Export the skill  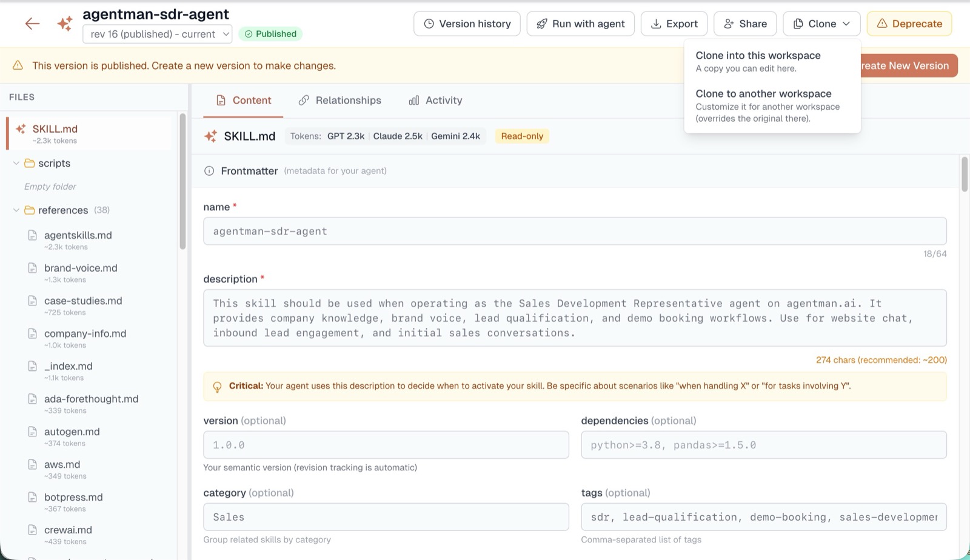coord(674,24)
